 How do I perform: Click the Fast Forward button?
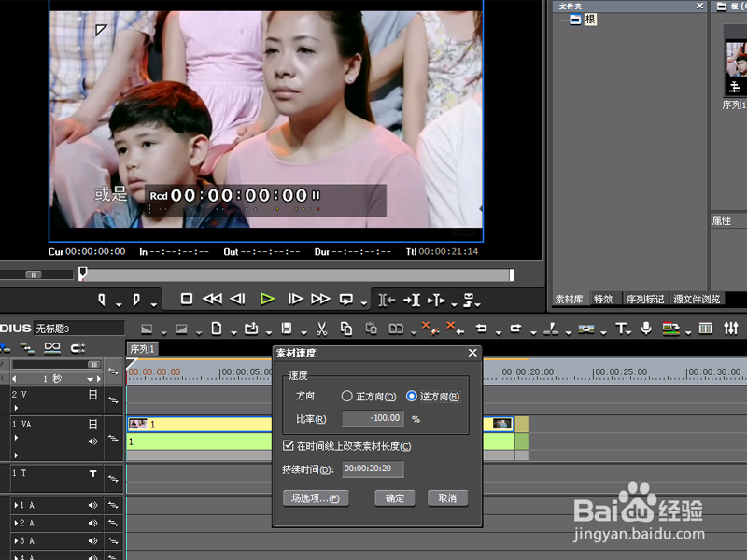(x=320, y=299)
